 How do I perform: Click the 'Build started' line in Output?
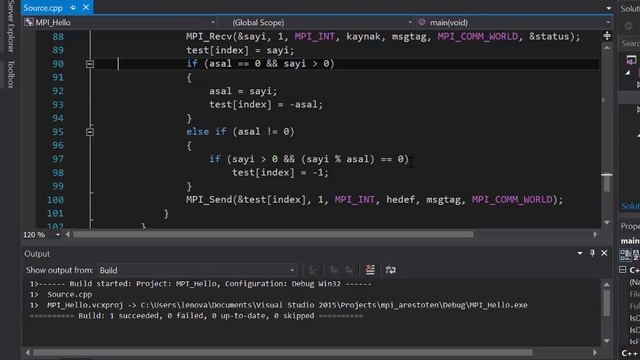click(x=200, y=284)
